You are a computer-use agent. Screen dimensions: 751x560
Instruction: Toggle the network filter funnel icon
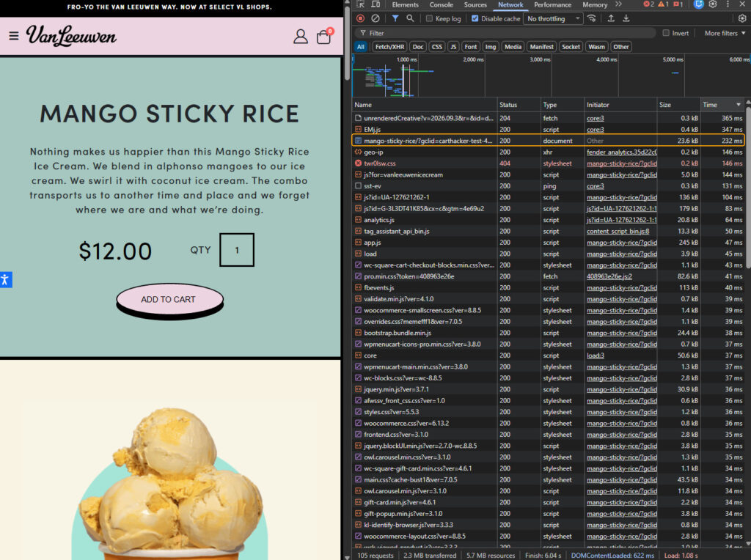click(395, 18)
